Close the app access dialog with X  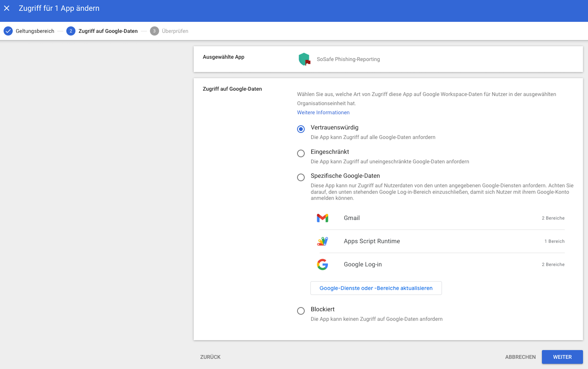click(7, 8)
